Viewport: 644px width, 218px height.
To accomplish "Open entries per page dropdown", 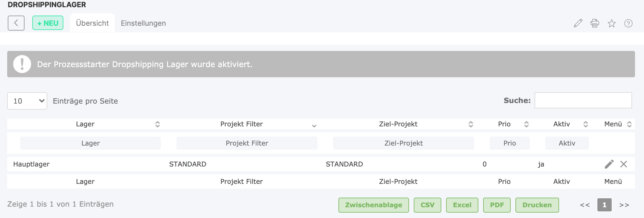I will (x=27, y=101).
